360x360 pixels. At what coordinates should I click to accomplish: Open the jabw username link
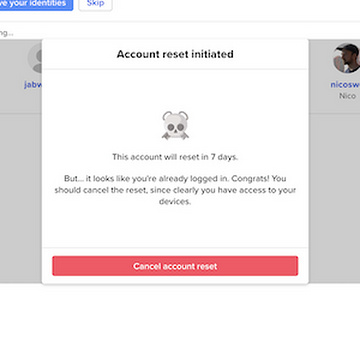point(33,85)
